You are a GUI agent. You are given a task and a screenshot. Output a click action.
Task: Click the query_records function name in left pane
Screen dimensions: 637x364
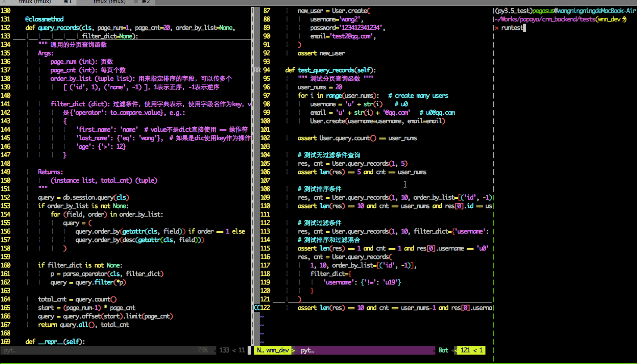(x=58, y=28)
